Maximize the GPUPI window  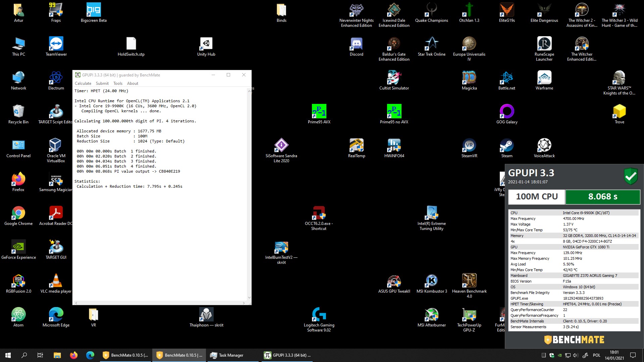(228, 75)
